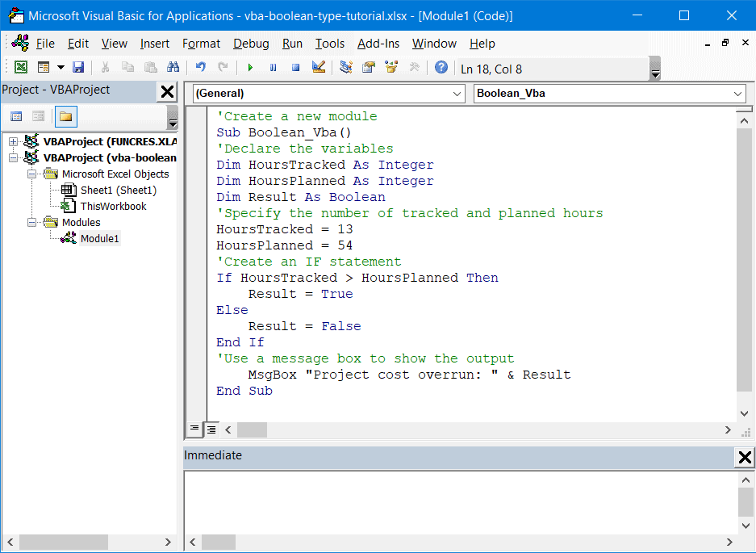756x553 pixels.
Task: Open the Properties Window icon
Action: pyautogui.click(x=368, y=68)
